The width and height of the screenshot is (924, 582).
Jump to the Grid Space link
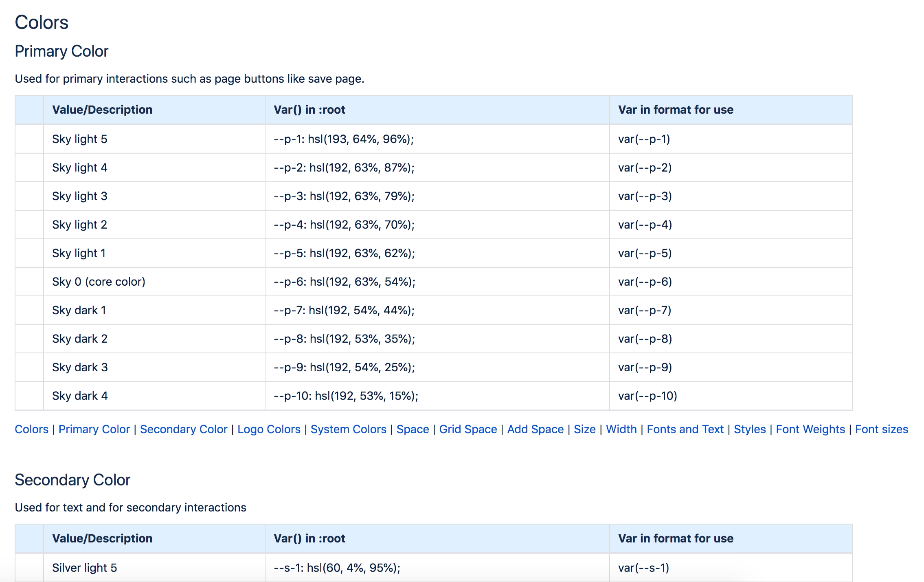click(468, 429)
